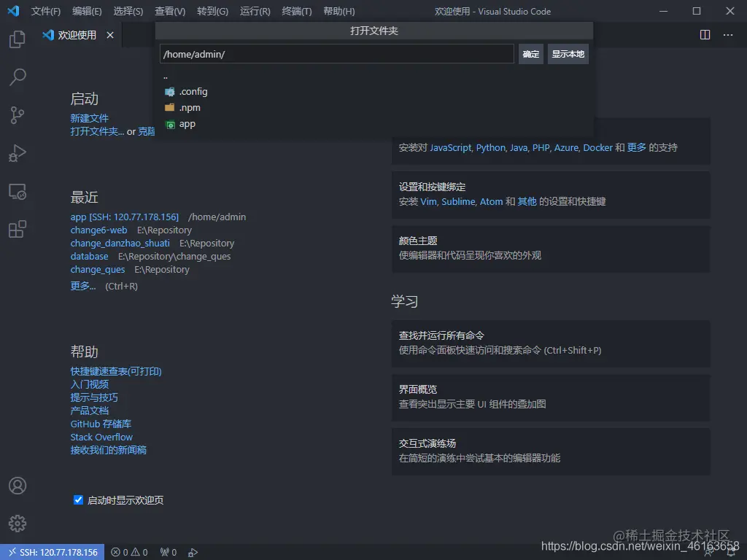The width and height of the screenshot is (747, 560).
Task: Open the 终端(T) menu
Action: [x=297, y=12]
